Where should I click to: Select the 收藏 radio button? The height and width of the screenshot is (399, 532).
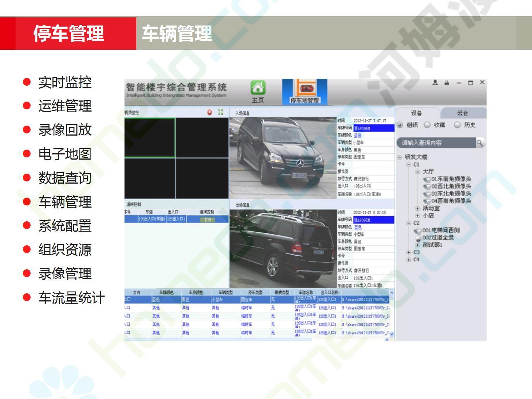tap(427, 125)
